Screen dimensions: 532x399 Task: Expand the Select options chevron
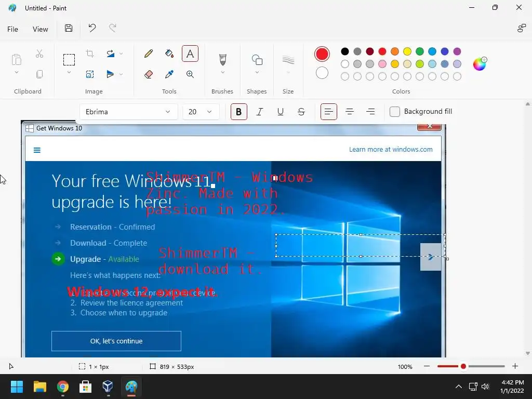(x=69, y=73)
